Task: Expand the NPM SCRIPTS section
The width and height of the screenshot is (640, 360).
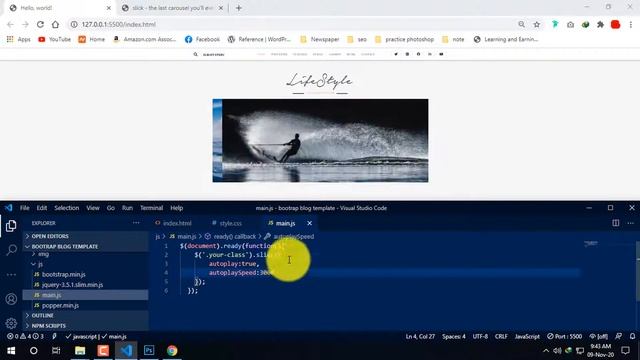Action: point(85,325)
